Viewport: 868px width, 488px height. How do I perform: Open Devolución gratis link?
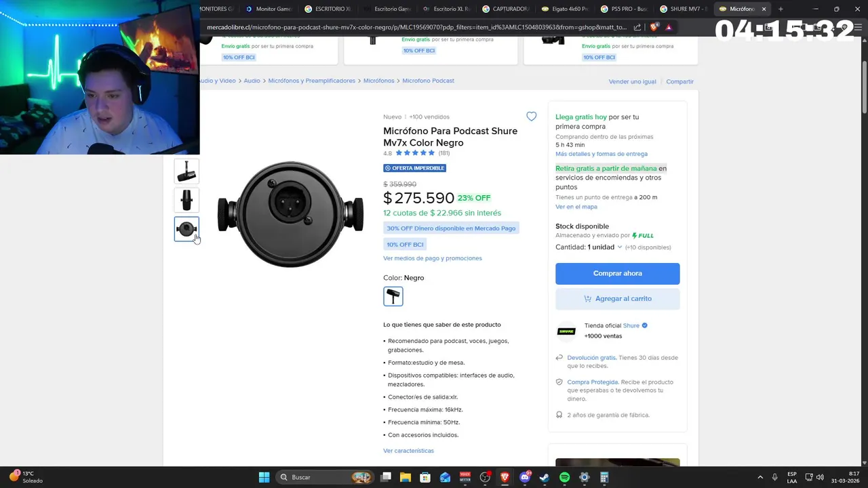591,357
